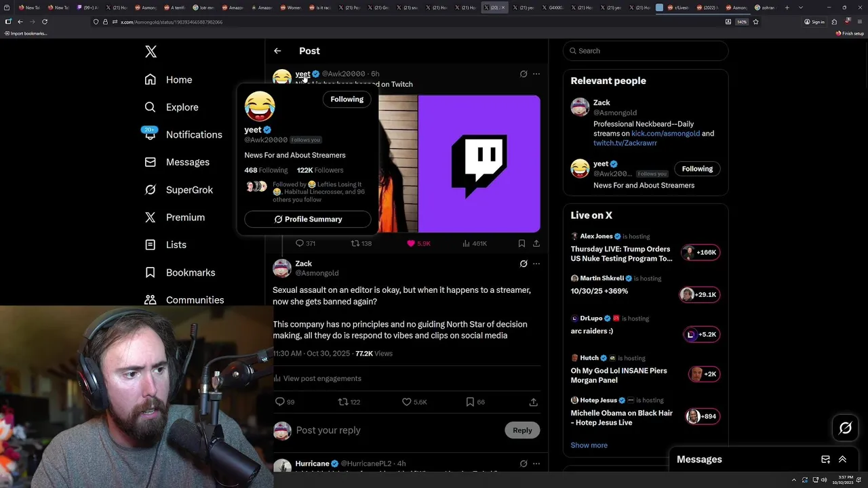This screenshot has height=488, width=868.
Task: Click the 140% zoom indicator
Action: (x=742, y=22)
